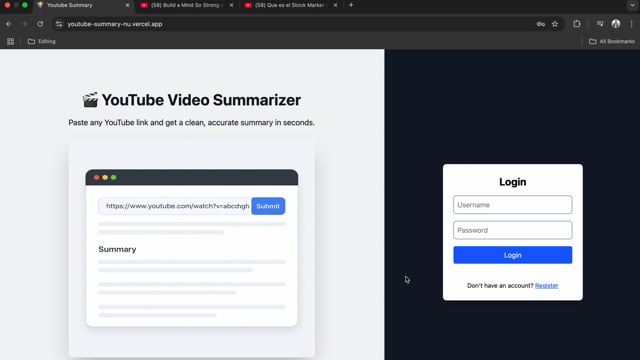Focus the Password field

(x=513, y=230)
